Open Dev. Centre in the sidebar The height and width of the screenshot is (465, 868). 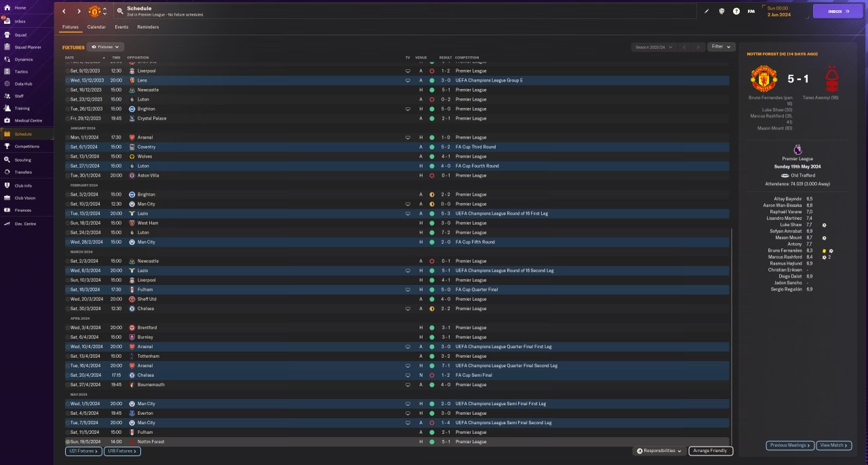click(25, 223)
